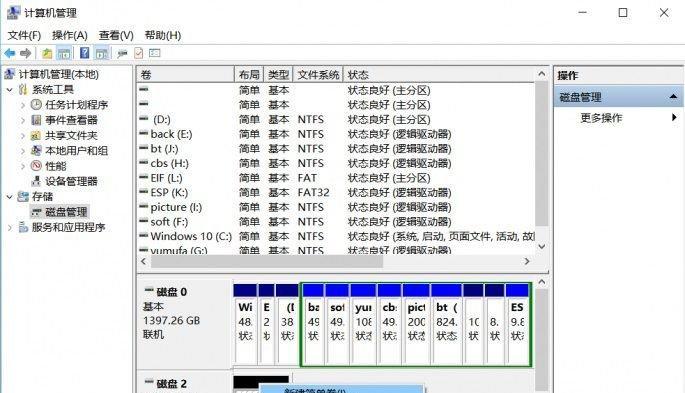This screenshot has width=685, height=393.
Task: Select the bt (J:) volume row
Action: [336, 148]
